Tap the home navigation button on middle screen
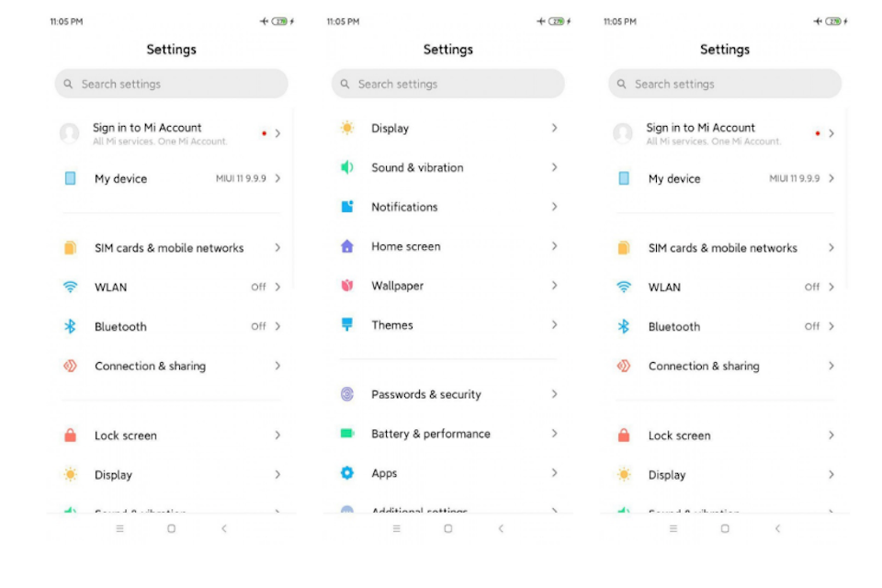The image size is (882, 588). coord(448,528)
